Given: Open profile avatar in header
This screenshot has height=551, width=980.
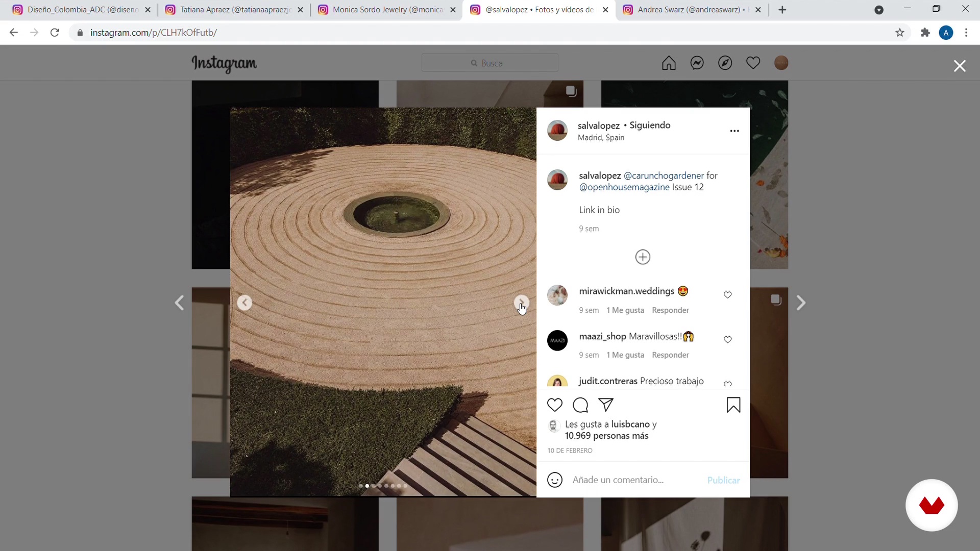Looking at the screenshot, I should 781,63.
